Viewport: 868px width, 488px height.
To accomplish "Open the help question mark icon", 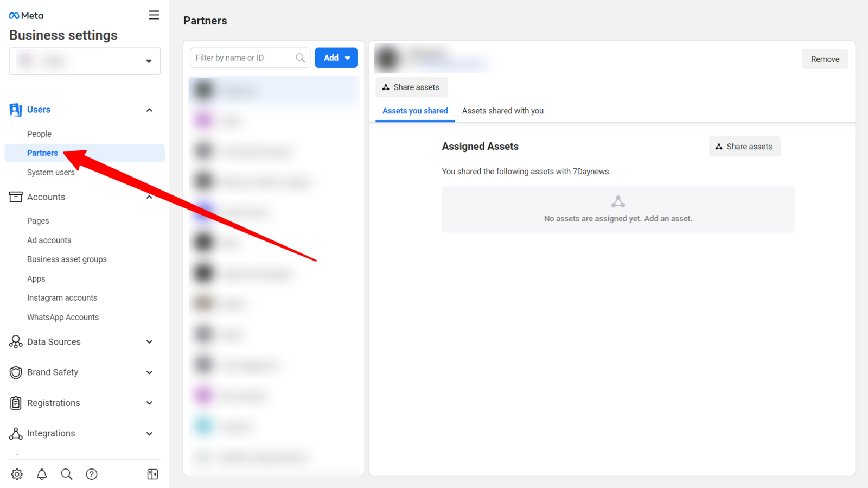I will coord(92,474).
